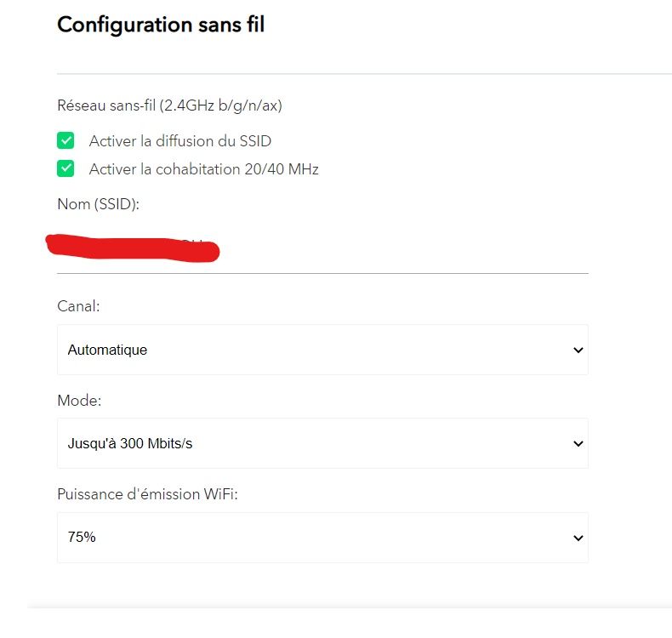
Task: Click the 'Automatique' channel value
Action: pyautogui.click(x=107, y=350)
